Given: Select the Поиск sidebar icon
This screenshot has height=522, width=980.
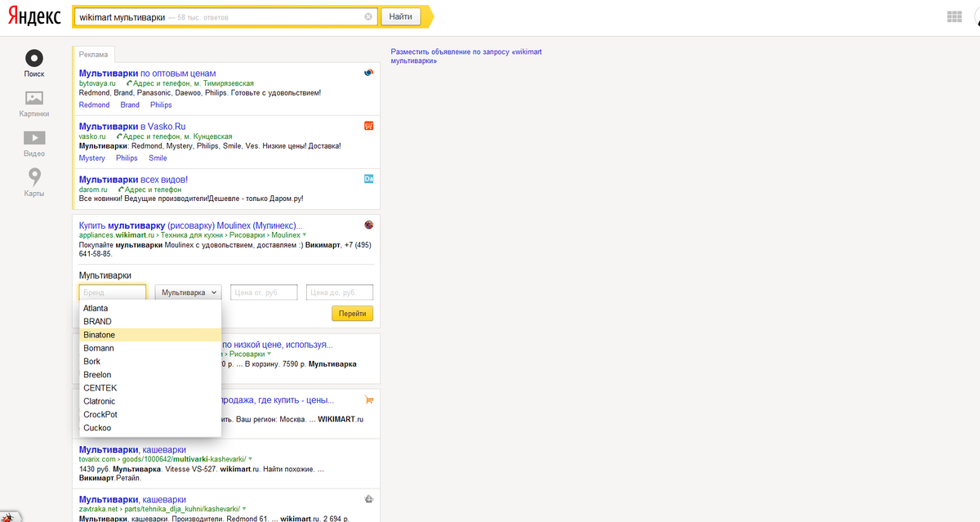Looking at the screenshot, I should click(x=34, y=58).
